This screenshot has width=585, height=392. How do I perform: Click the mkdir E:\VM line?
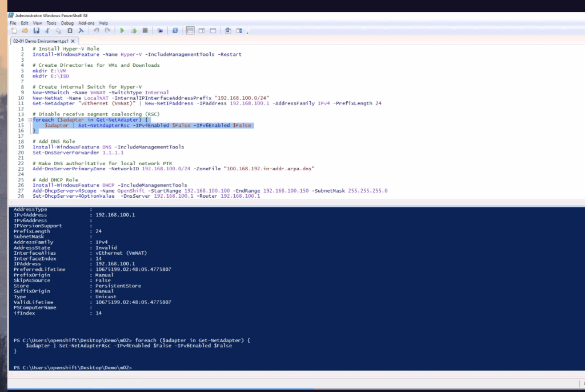[49, 71]
